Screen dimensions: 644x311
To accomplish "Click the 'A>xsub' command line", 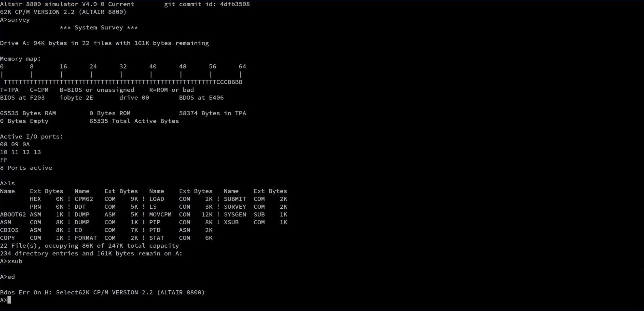I will (x=11, y=261).
